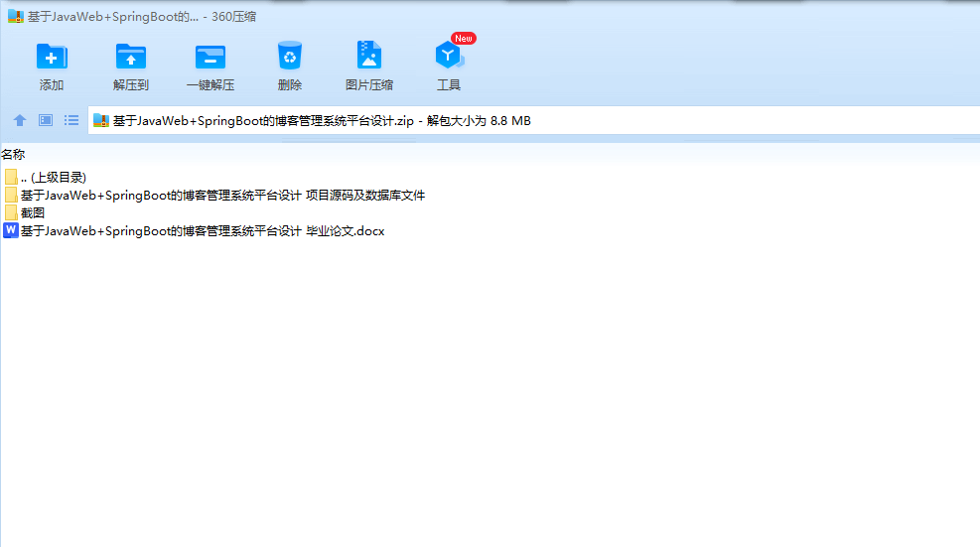This screenshot has height=547, width=980.
Task: Click the 图片压缩 label text
Action: point(368,85)
